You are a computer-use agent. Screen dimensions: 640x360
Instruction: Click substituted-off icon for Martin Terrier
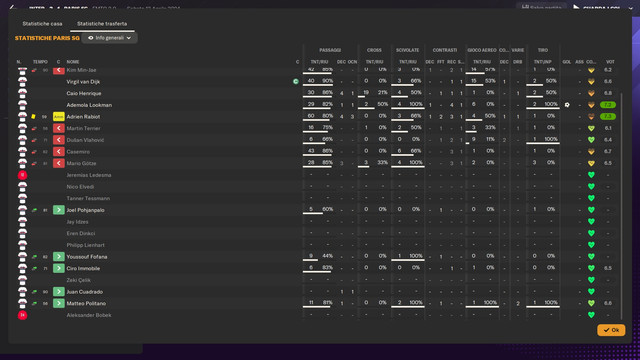pos(59,128)
